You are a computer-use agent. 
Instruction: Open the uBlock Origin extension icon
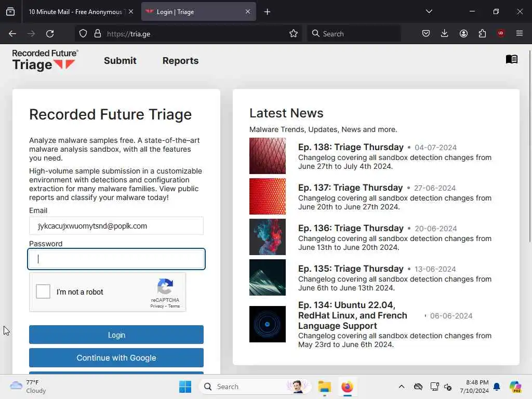[x=501, y=33]
